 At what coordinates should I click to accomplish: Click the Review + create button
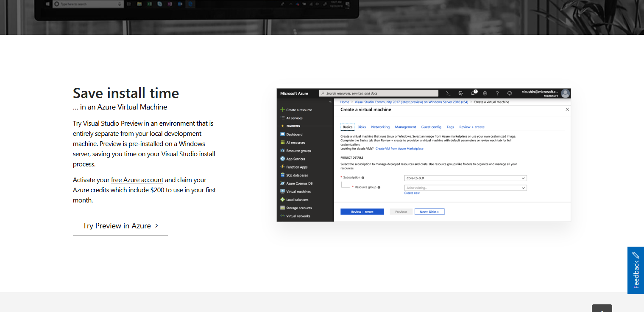[x=362, y=211]
